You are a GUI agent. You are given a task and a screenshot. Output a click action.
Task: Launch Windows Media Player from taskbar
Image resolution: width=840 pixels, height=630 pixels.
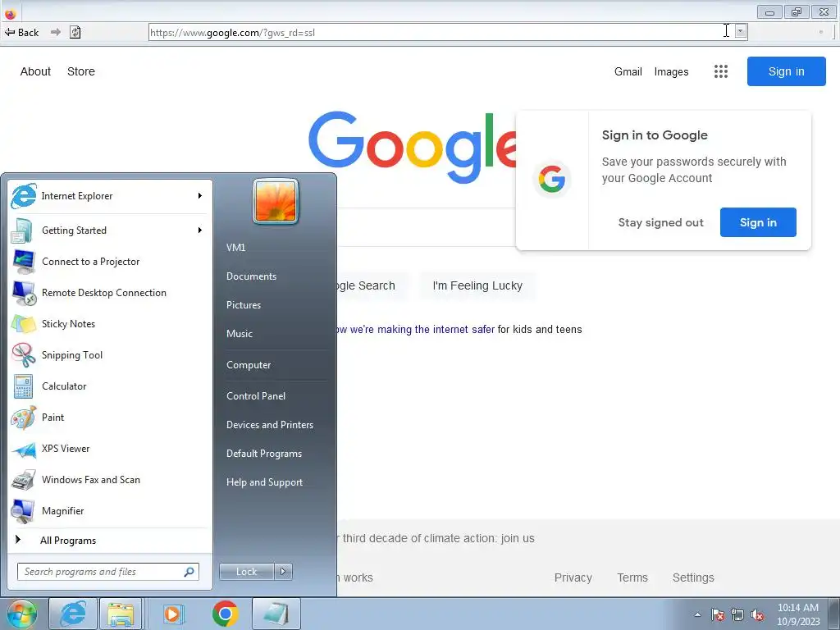point(173,614)
